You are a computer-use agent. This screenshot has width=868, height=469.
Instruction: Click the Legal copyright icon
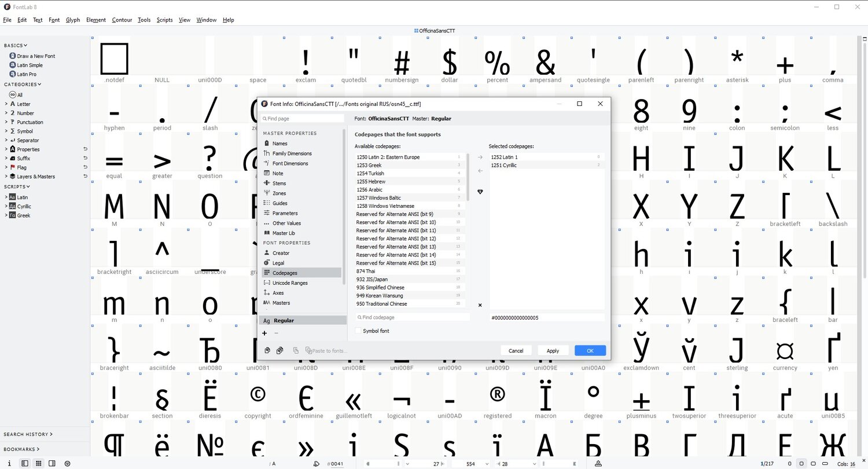pos(267,263)
